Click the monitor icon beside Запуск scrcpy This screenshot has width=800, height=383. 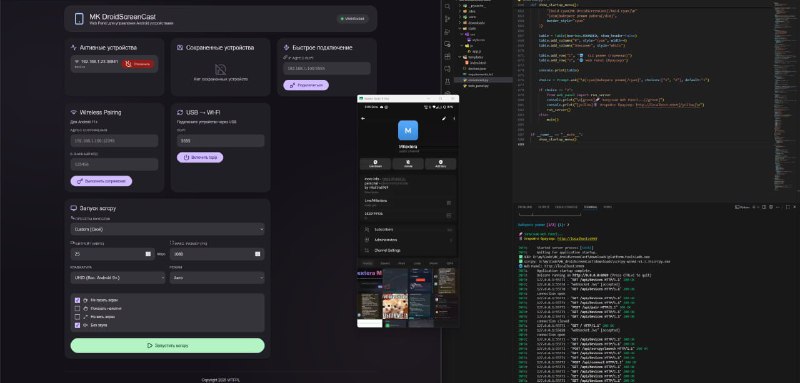click(73, 208)
